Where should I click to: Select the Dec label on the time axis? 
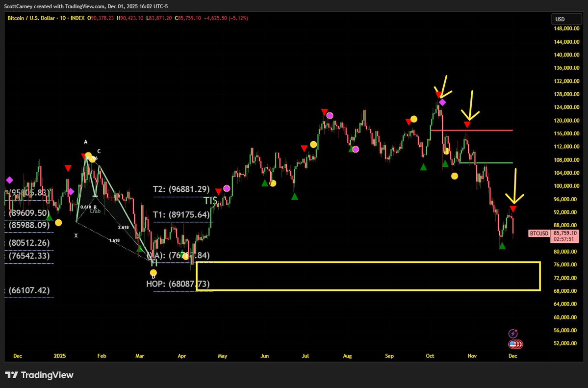[512, 356]
